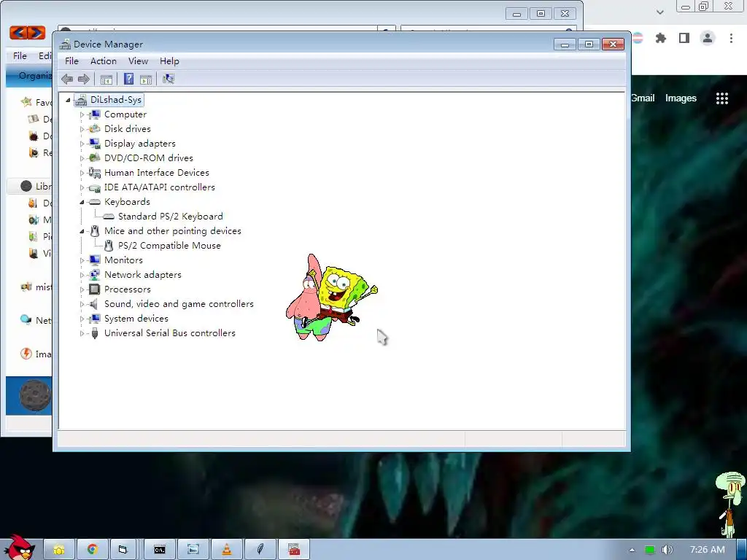
Task: Open the Gmail link in Chrome
Action: [x=643, y=98]
